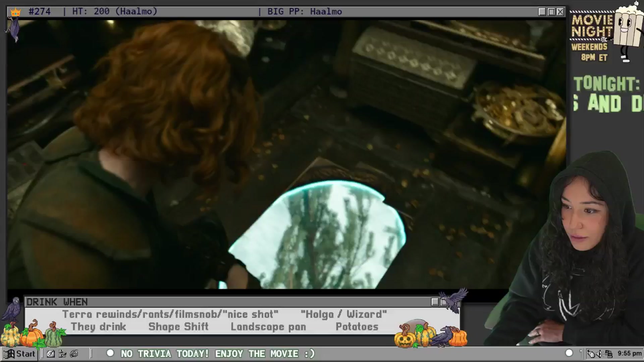Screen dimensions: 644x362
Task: Minimize the DRINK WHEN window
Action: [435, 302]
